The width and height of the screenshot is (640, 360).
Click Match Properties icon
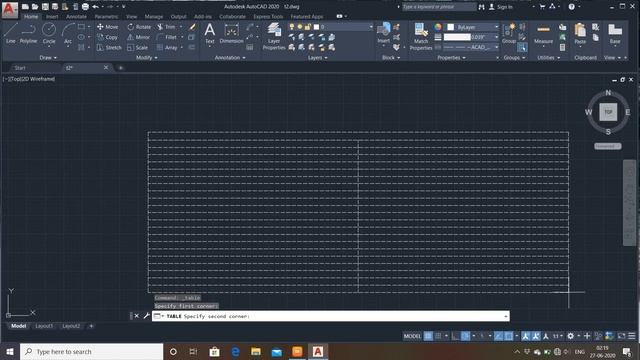pyautogui.click(x=421, y=37)
